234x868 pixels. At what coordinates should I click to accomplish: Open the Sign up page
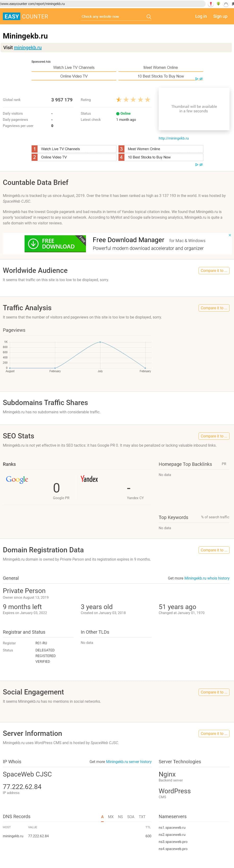tap(220, 16)
